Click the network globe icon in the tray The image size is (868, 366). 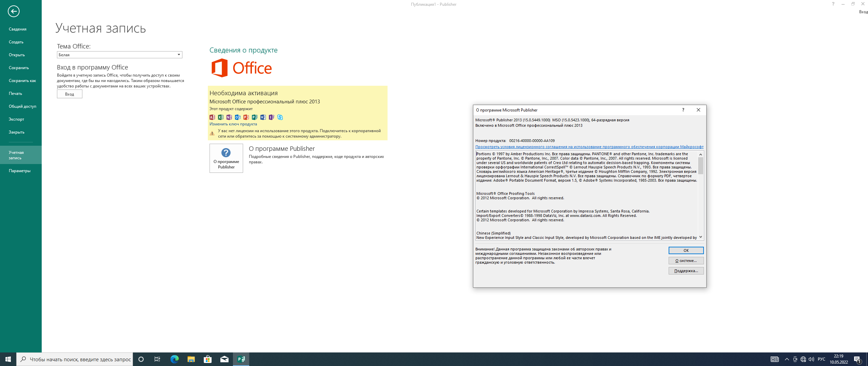(803, 359)
